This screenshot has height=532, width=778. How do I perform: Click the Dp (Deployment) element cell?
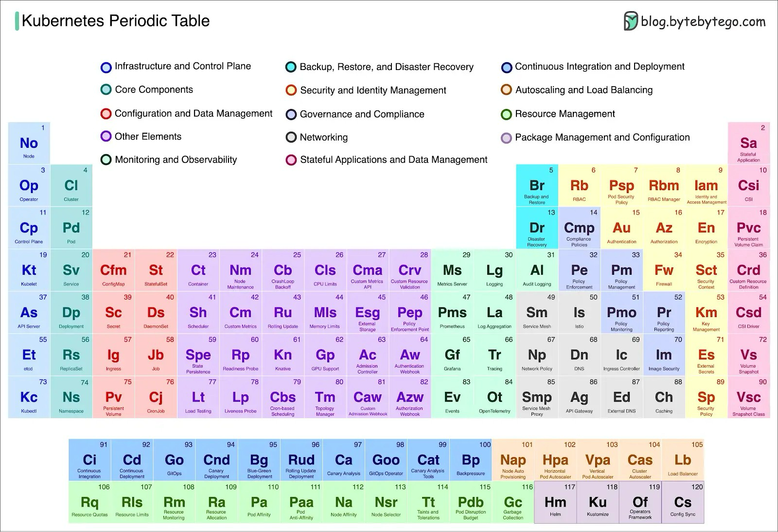point(71,312)
